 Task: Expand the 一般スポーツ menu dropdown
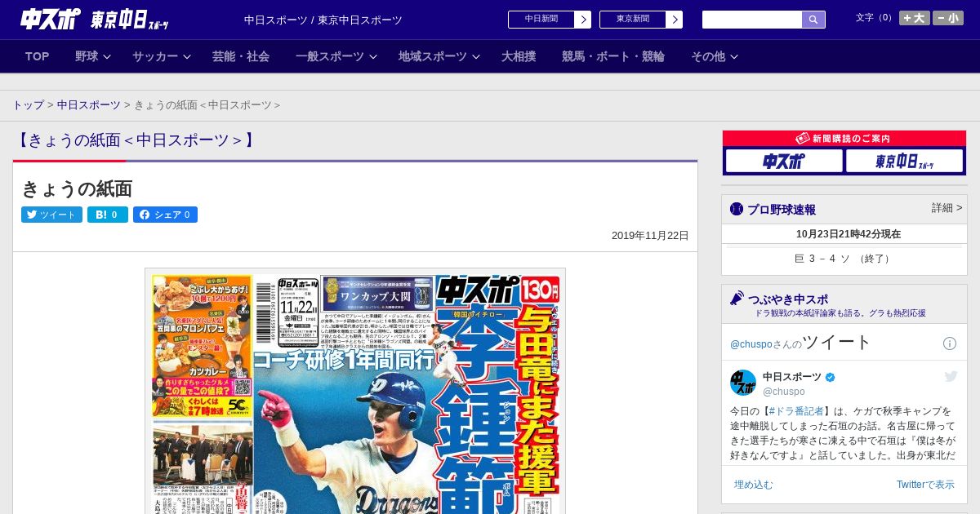(336, 56)
